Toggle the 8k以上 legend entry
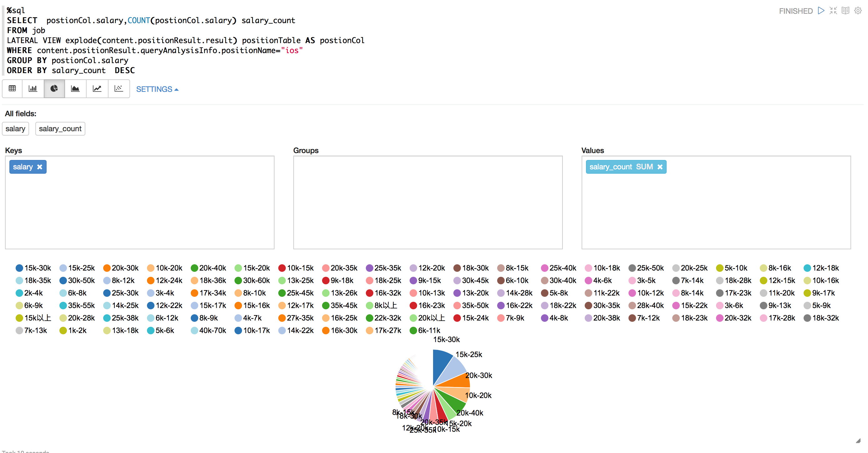 tap(382, 306)
